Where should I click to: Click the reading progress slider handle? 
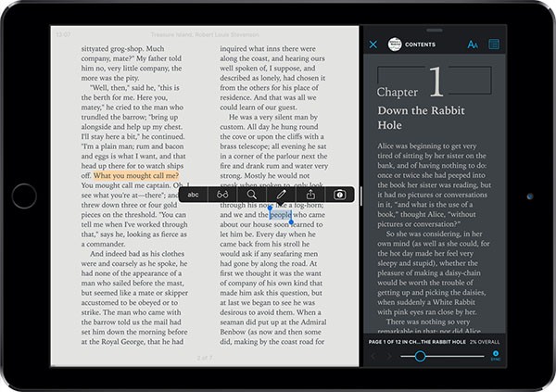pyautogui.click(x=420, y=356)
